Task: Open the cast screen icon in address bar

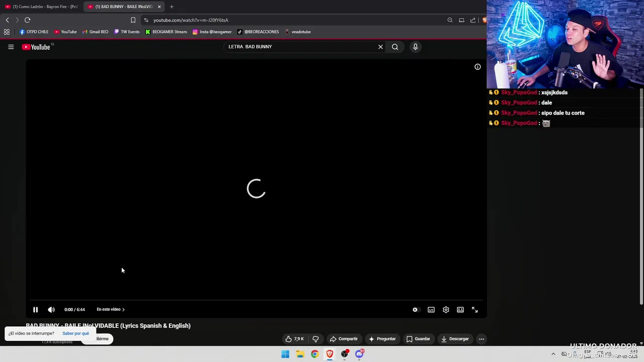Action: pyautogui.click(x=461, y=20)
